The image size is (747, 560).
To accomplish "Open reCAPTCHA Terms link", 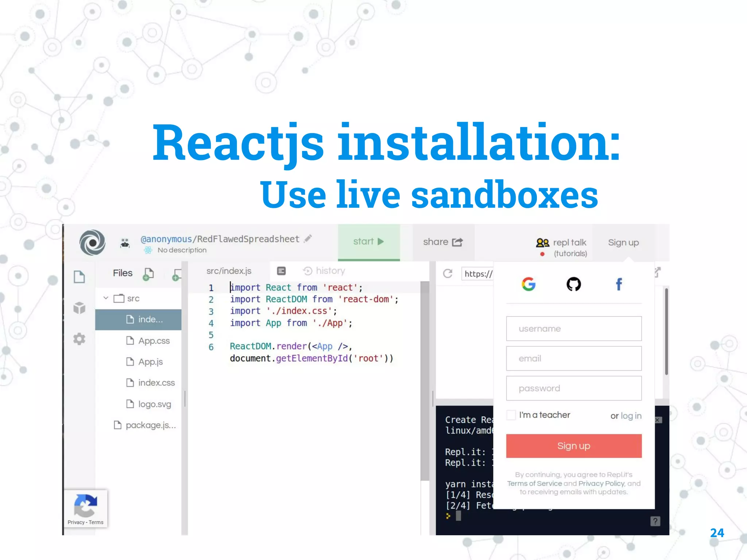I will [x=96, y=522].
